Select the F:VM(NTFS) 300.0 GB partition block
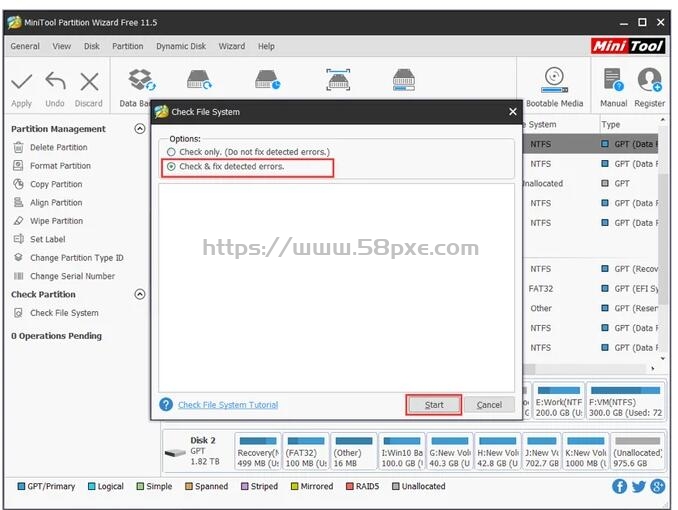The width and height of the screenshot is (678, 510). (x=625, y=401)
